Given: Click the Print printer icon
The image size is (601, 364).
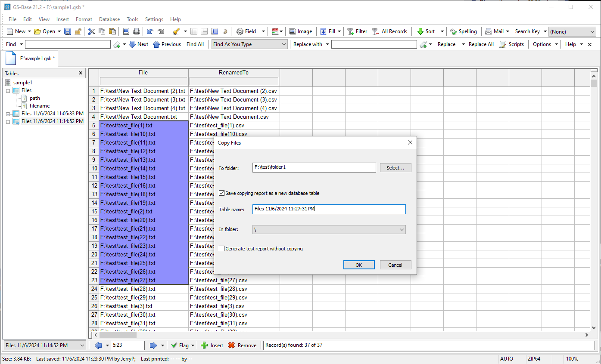Looking at the screenshot, I should pyautogui.click(x=137, y=31).
